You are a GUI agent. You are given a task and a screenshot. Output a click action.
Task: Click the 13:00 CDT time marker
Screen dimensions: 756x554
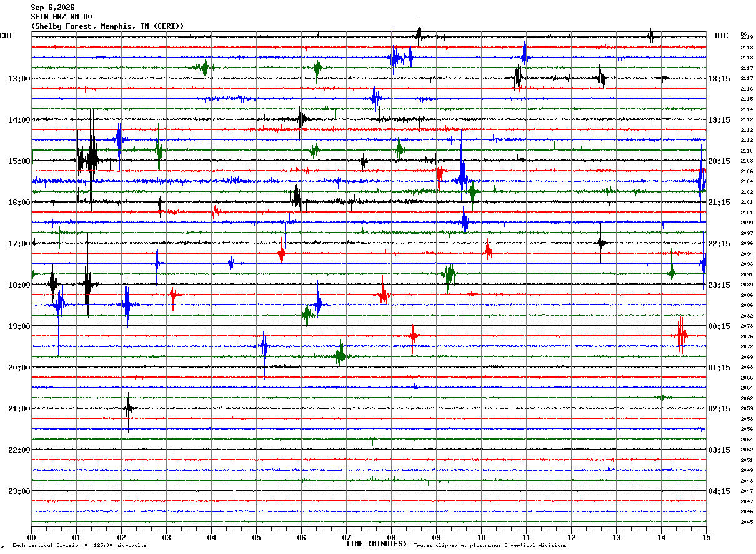(19, 79)
